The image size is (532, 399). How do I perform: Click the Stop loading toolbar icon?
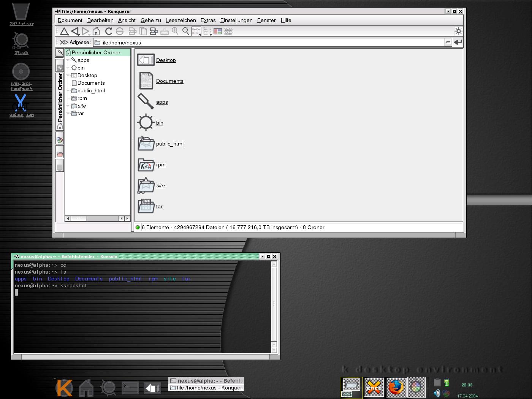[x=120, y=32]
